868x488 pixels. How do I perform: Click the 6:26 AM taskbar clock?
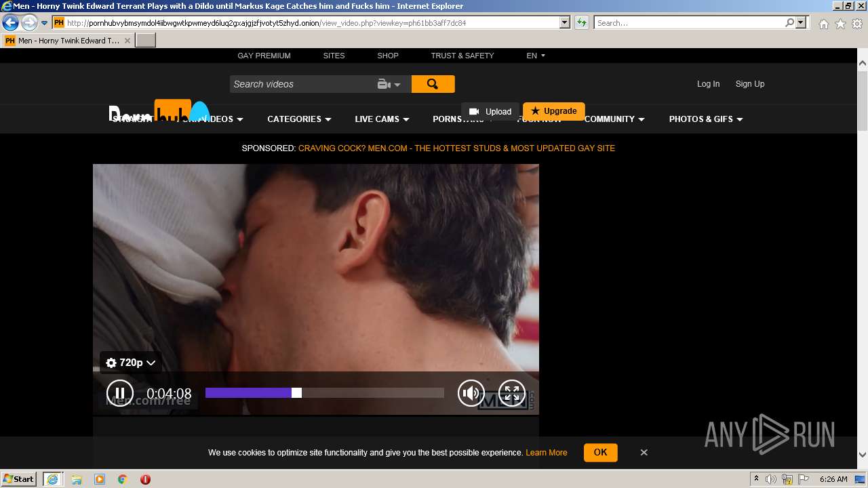pos(833,479)
